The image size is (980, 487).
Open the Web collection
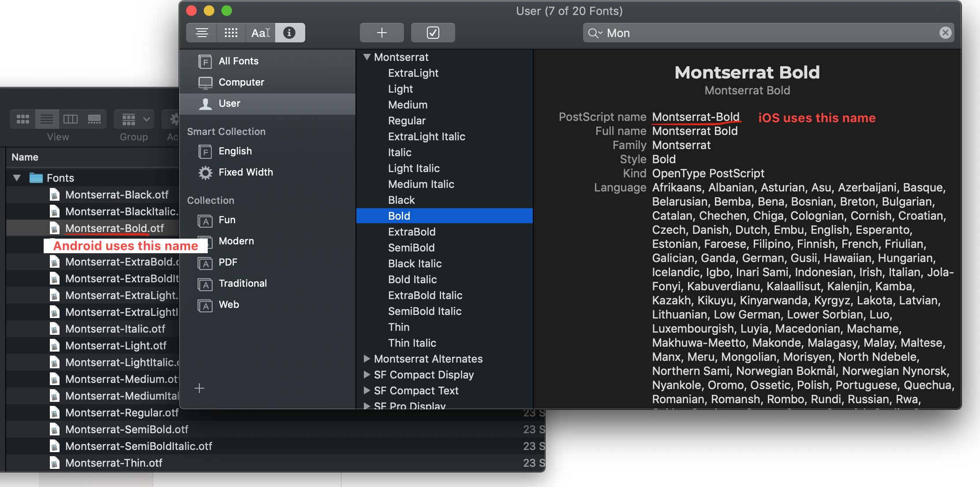pos(267,305)
